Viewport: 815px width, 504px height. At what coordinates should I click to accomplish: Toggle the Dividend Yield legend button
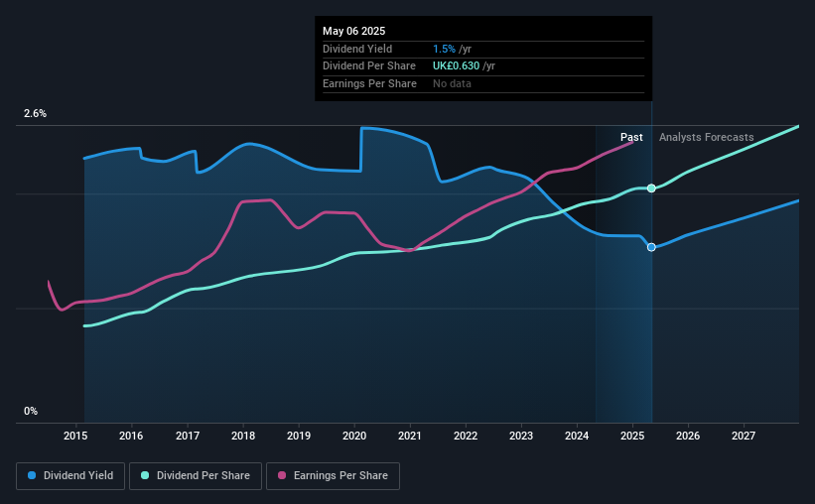pyautogui.click(x=70, y=475)
